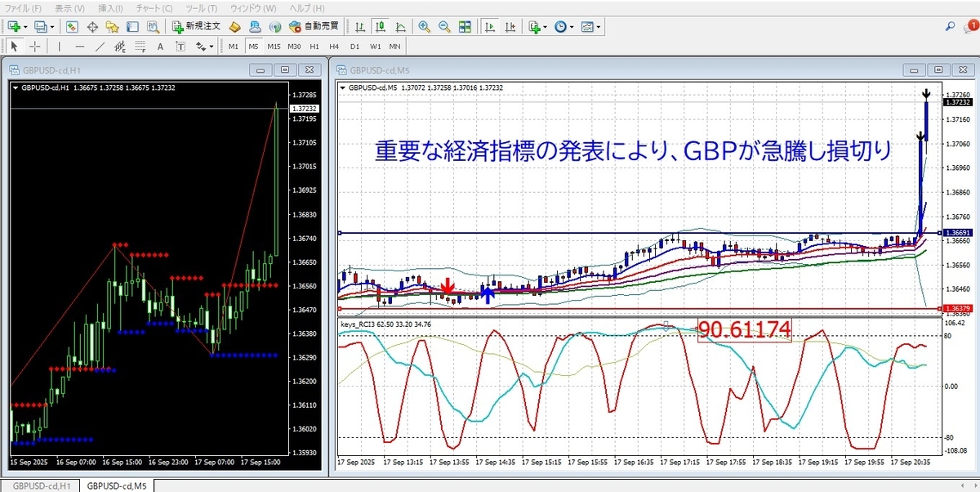Switch to MN timeframe
This screenshot has height=492, width=980.
[x=394, y=47]
